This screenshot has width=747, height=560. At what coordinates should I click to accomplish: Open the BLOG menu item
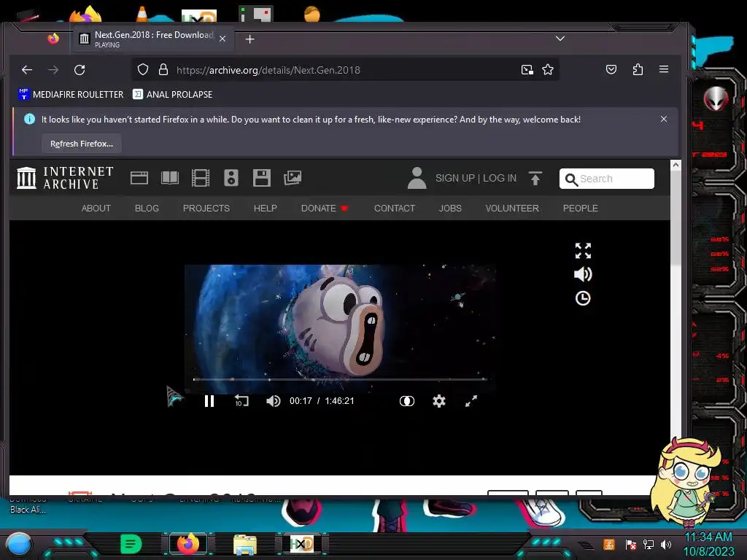point(147,208)
